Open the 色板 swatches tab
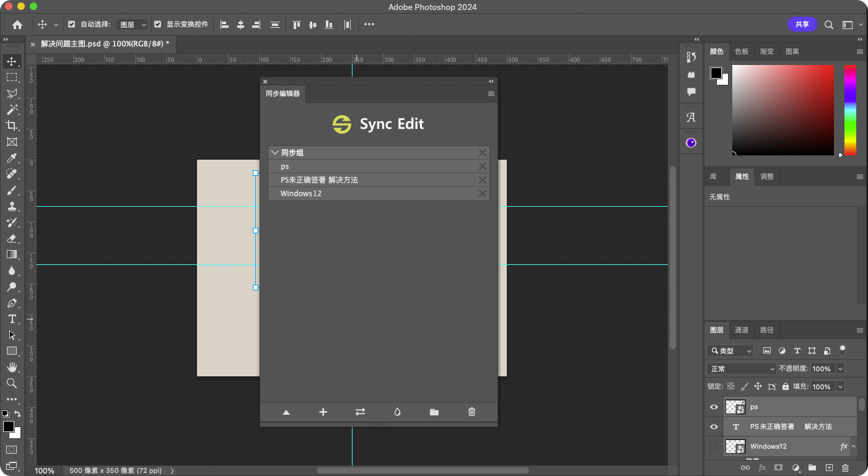 click(741, 51)
